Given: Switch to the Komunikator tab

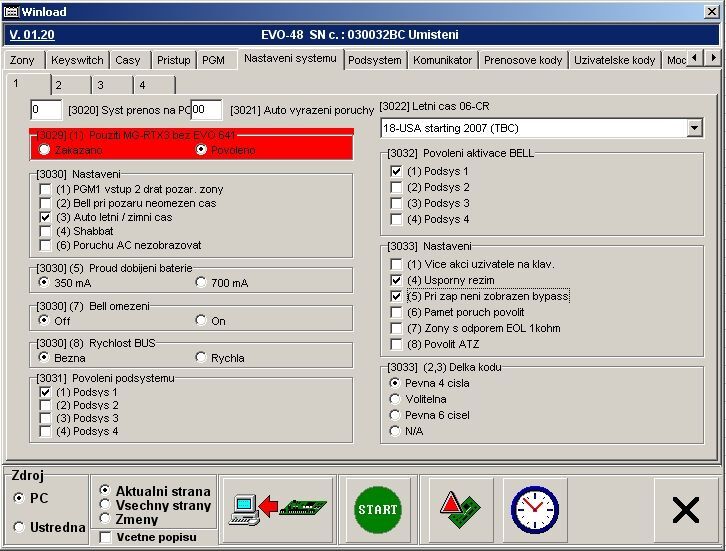Looking at the screenshot, I should pos(442,60).
